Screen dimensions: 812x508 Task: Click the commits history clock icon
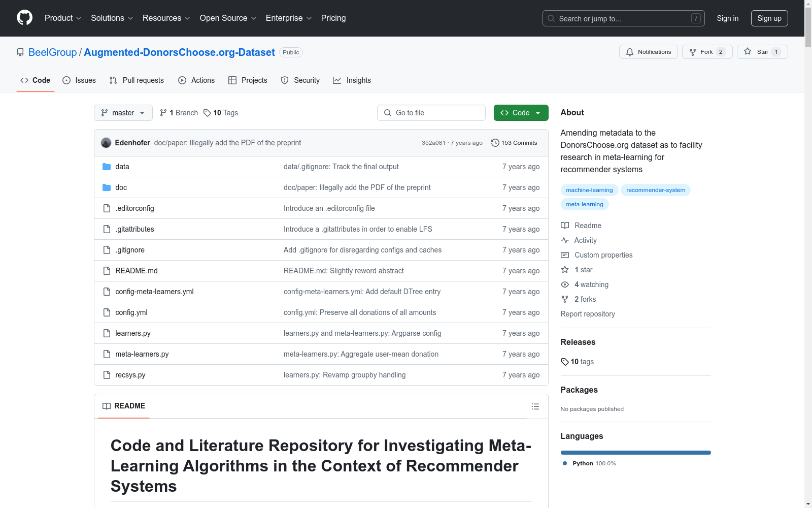click(495, 143)
